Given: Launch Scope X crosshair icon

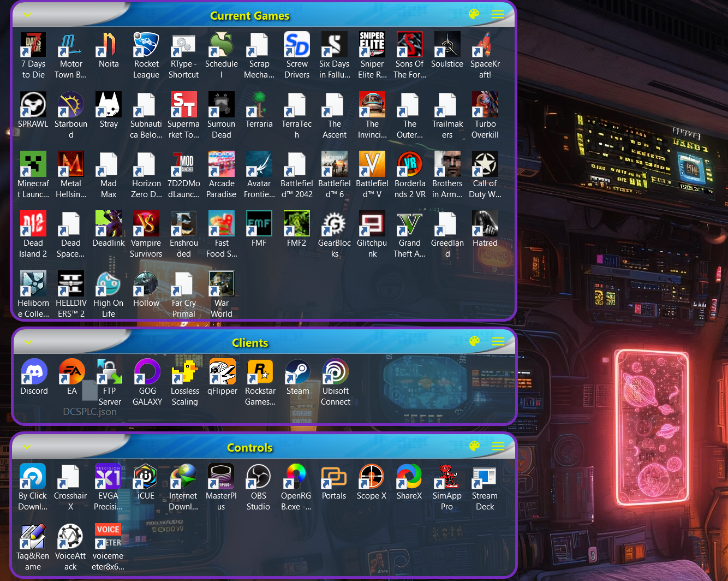Looking at the screenshot, I should pyautogui.click(x=372, y=477).
